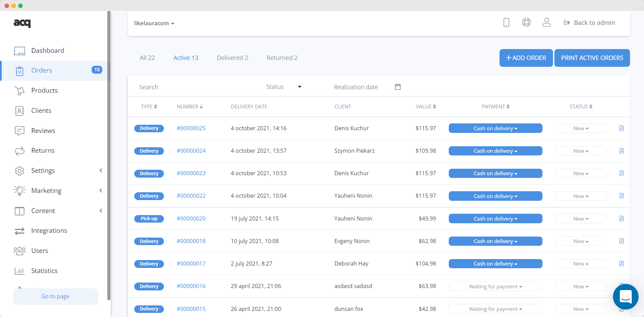Open the likelauracom store dropdown
This screenshot has height=317, width=644.
click(x=154, y=23)
